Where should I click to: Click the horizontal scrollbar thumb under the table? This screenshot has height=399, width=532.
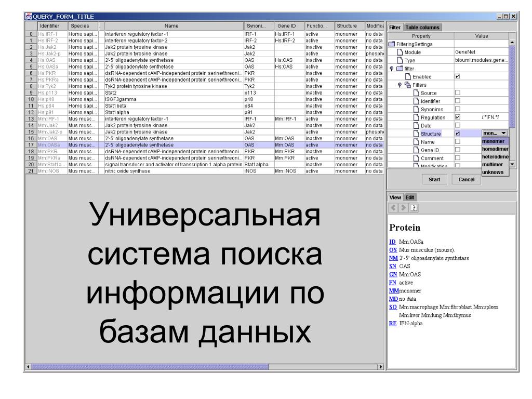click(x=150, y=367)
